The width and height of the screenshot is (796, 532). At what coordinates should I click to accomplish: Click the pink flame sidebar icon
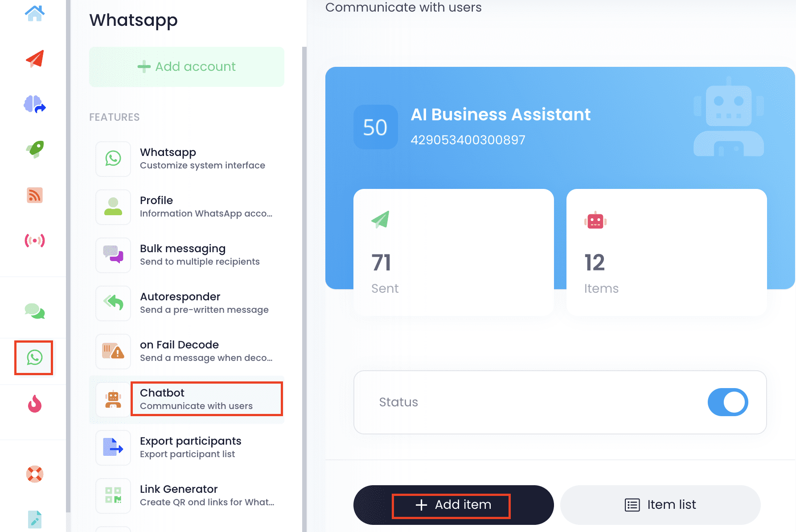(34, 404)
